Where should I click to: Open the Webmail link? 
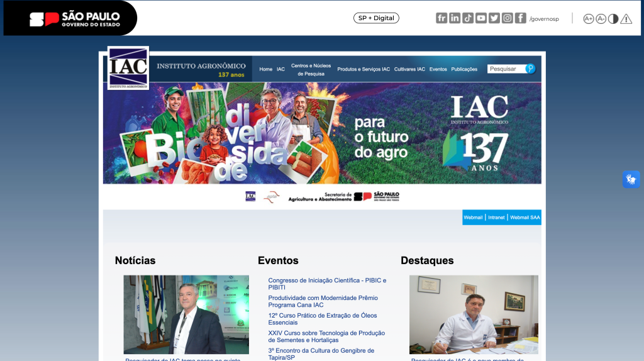pyautogui.click(x=473, y=218)
